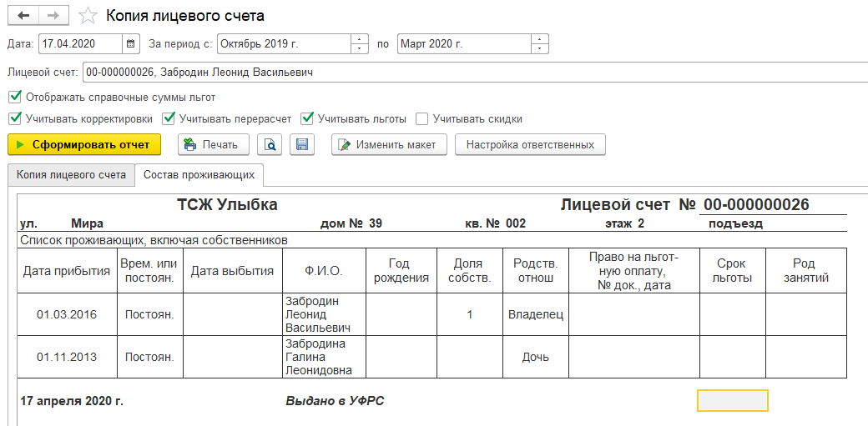
Task: Select cell 'Забродин Леонид Васильевич' in table
Action: point(324,314)
